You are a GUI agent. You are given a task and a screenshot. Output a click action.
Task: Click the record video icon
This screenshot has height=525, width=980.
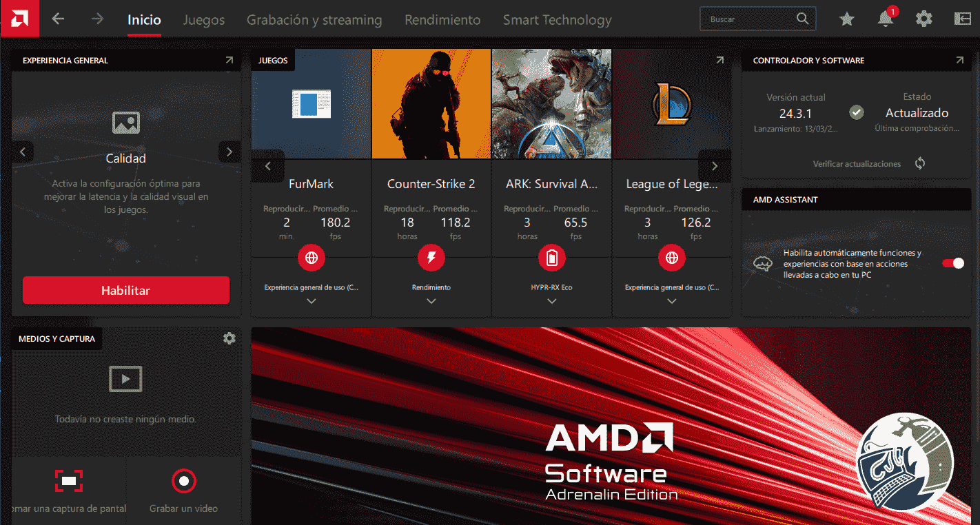coord(184,480)
